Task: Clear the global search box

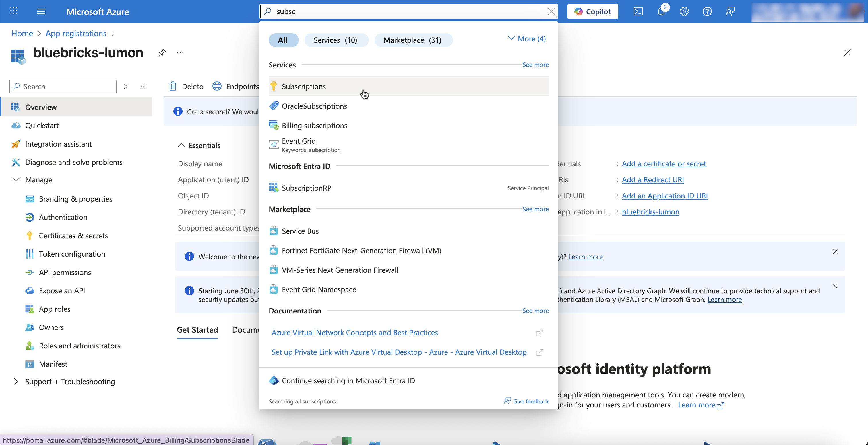Action: pos(551,11)
